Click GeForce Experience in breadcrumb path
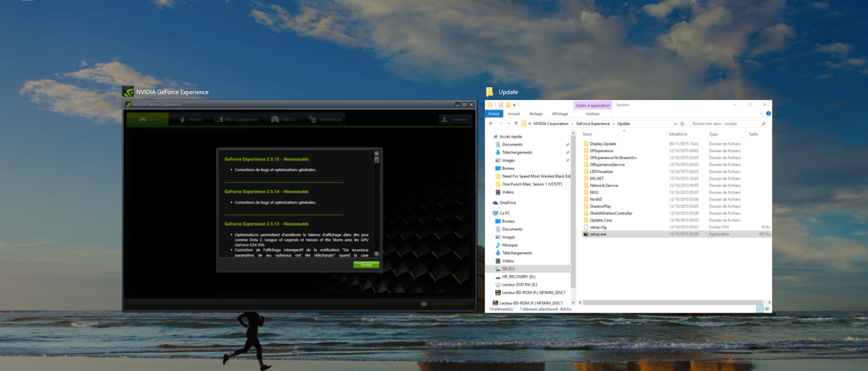Image resolution: width=868 pixels, height=371 pixels. pyautogui.click(x=593, y=124)
